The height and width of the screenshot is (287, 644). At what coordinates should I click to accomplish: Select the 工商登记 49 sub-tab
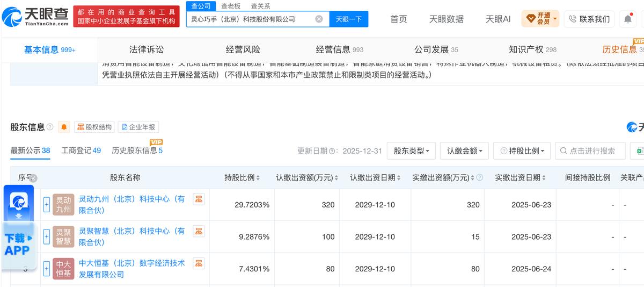(81, 150)
